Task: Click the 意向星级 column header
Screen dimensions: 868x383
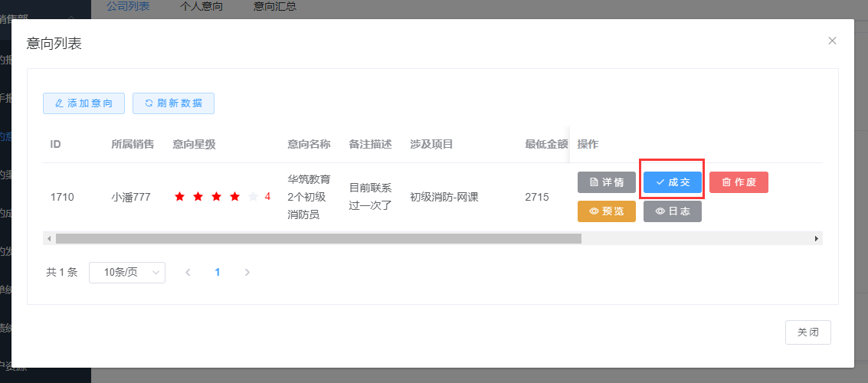Action: click(x=194, y=144)
